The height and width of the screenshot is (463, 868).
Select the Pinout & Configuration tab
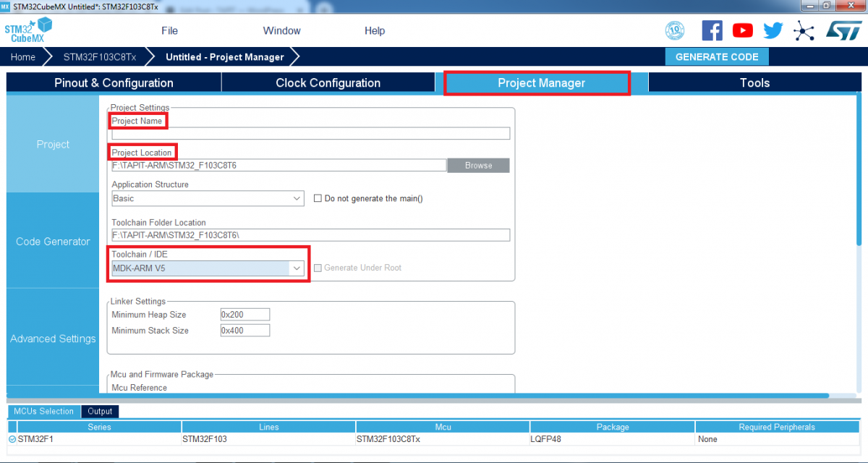(114, 83)
